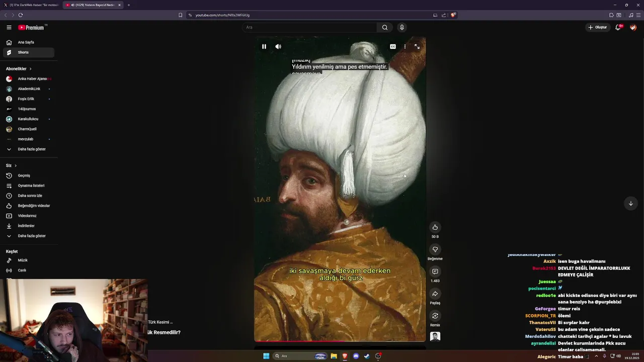Open the YouTube account avatar menu
This screenshot has width=644, height=362.
click(633, 27)
